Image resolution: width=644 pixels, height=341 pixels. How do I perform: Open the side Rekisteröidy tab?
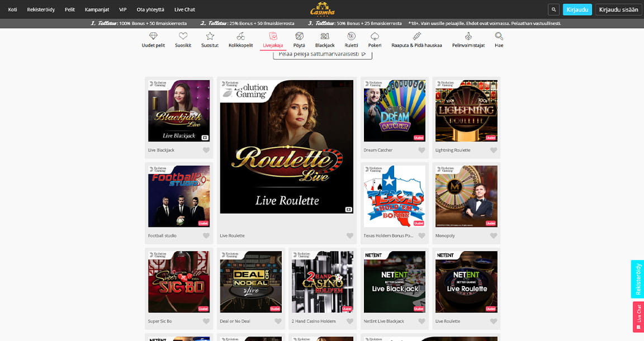pyautogui.click(x=637, y=280)
